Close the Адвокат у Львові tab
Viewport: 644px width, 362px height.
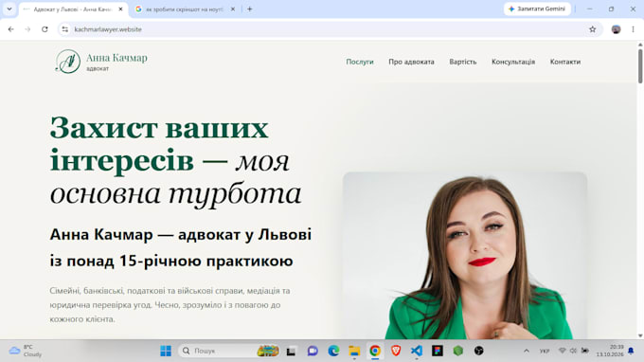point(121,9)
